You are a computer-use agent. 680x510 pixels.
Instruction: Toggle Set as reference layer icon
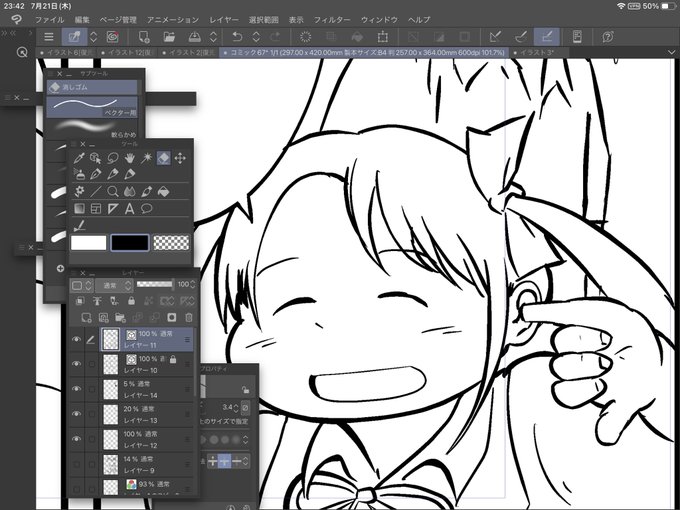tap(97, 301)
